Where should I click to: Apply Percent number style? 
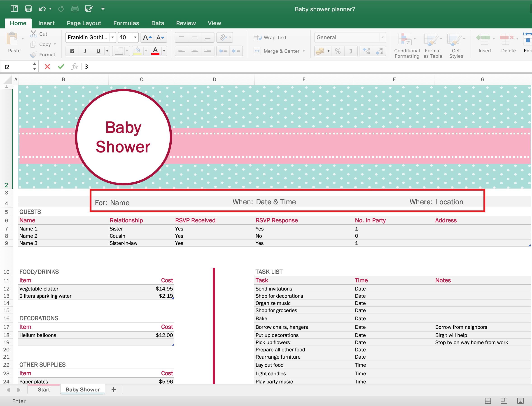pyautogui.click(x=338, y=51)
